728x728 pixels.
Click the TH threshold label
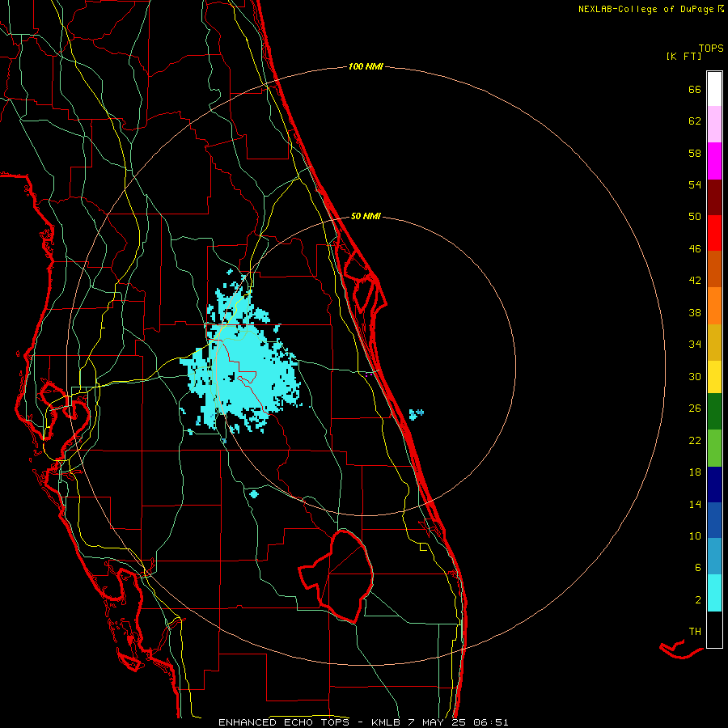click(x=695, y=632)
